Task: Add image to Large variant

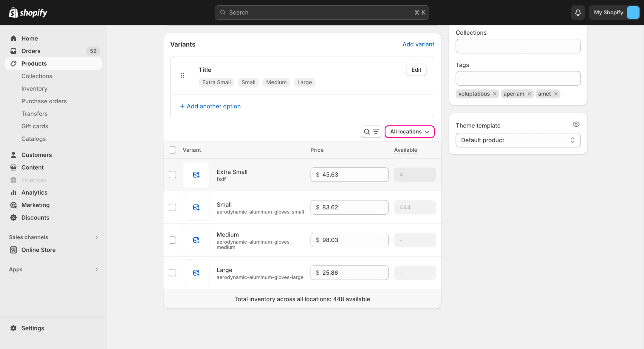Action: 196,273
